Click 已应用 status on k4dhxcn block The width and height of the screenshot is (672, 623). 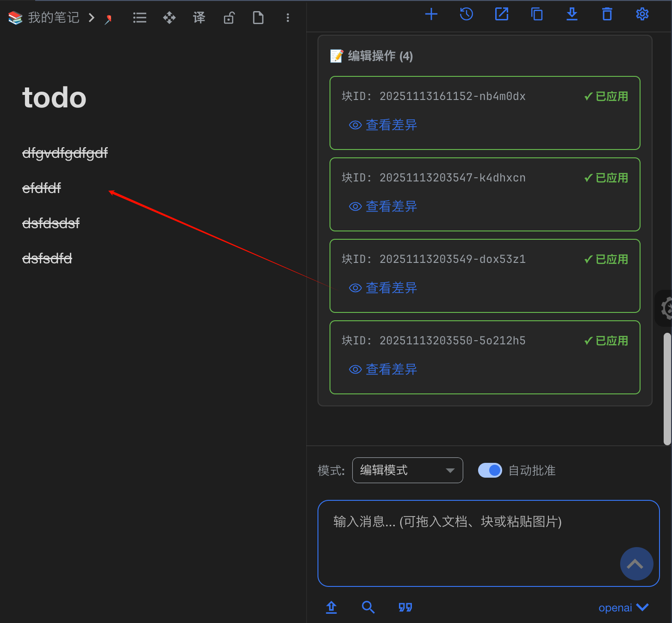click(606, 178)
